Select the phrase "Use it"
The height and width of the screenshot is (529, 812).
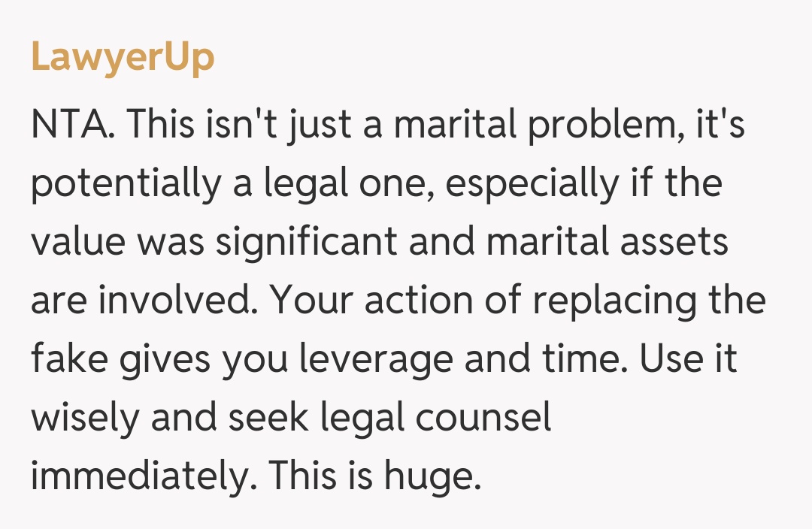pyautogui.click(x=687, y=360)
